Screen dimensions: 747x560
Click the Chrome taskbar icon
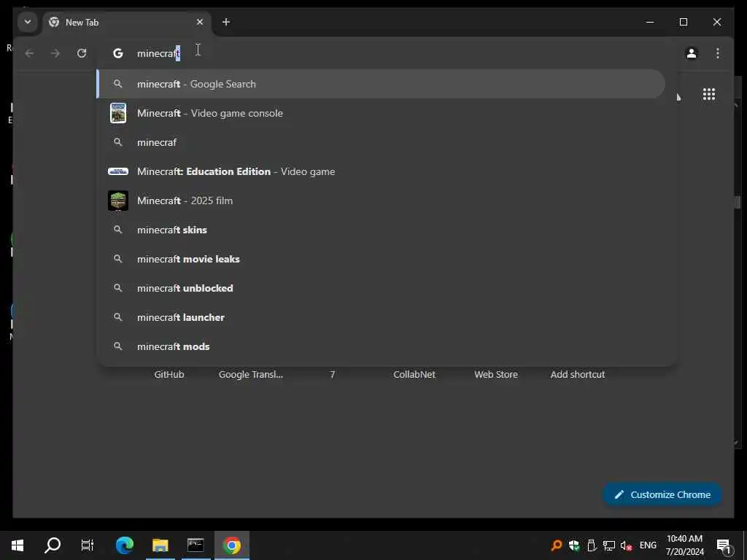pyautogui.click(x=232, y=545)
